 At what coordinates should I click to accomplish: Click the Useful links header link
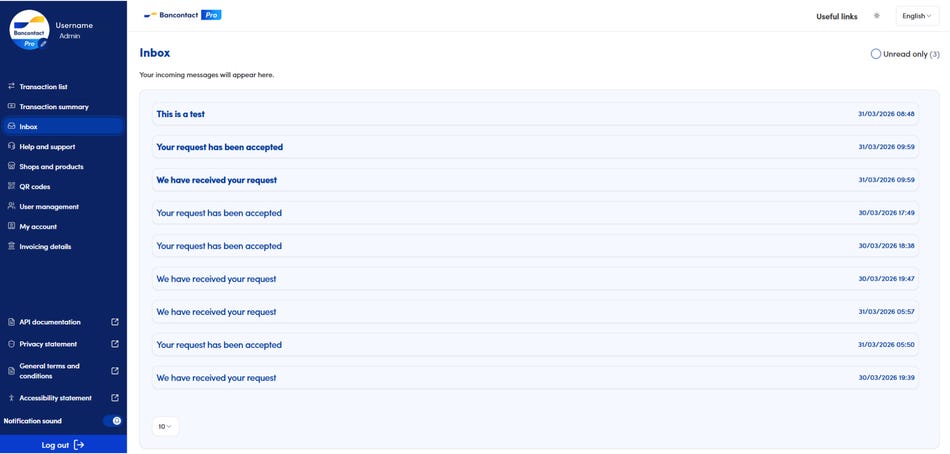point(837,16)
